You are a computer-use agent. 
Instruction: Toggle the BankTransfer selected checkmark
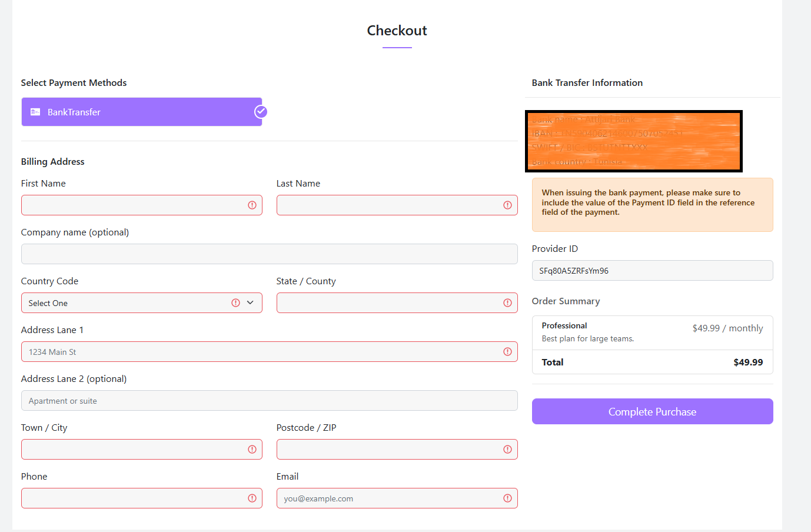pos(261,112)
